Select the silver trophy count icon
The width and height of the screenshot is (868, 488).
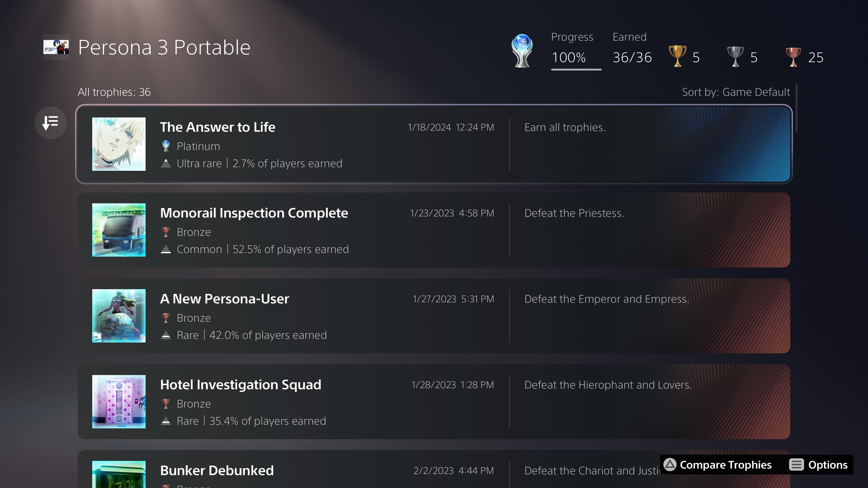[x=735, y=56]
